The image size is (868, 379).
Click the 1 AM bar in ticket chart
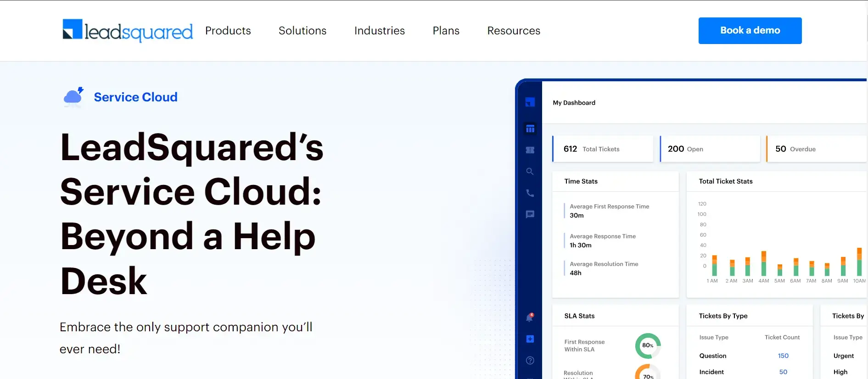[x=714, y=265]
